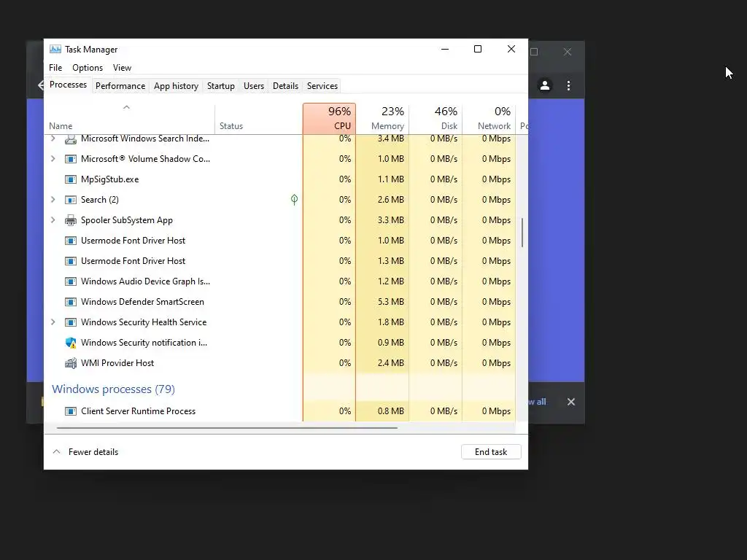This screenshot has width=747, height=560.
Task: Select the MpSigStub.exe row
Action: [x=280, y=179]
